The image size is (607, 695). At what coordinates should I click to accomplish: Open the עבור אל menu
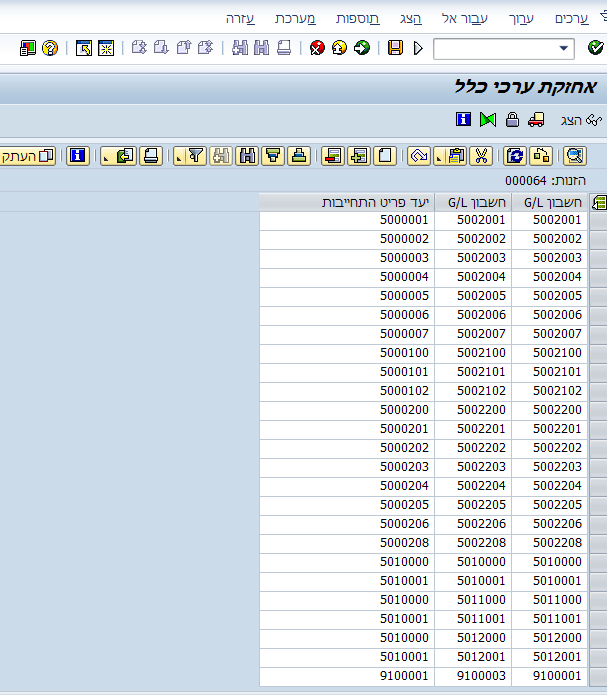(465, 19)
